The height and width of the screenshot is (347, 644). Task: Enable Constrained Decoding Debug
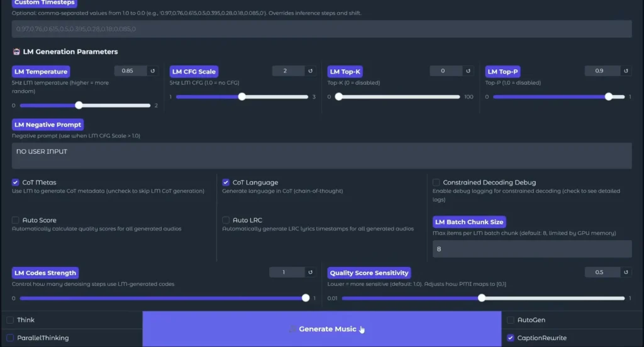pos(436,183)
